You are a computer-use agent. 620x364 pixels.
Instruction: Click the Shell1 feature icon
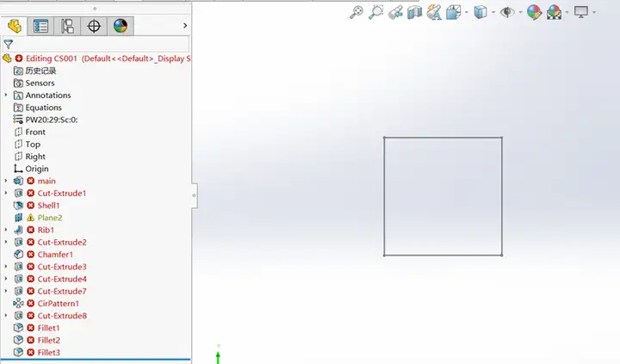(18, 206)
